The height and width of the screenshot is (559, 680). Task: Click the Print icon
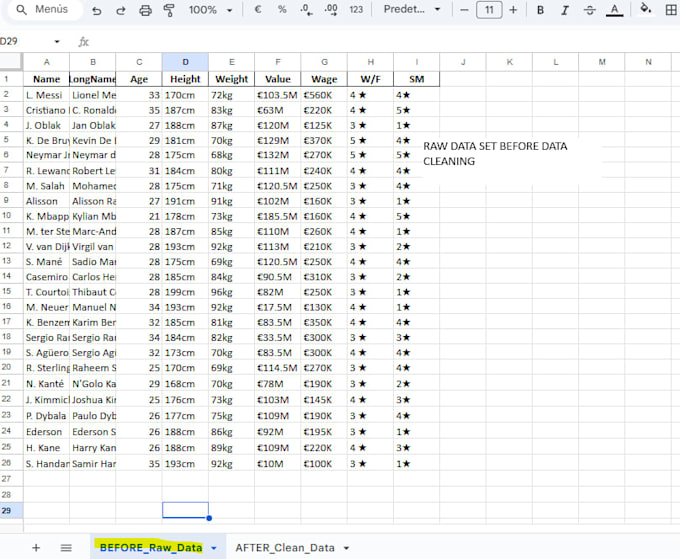[145, 10]
